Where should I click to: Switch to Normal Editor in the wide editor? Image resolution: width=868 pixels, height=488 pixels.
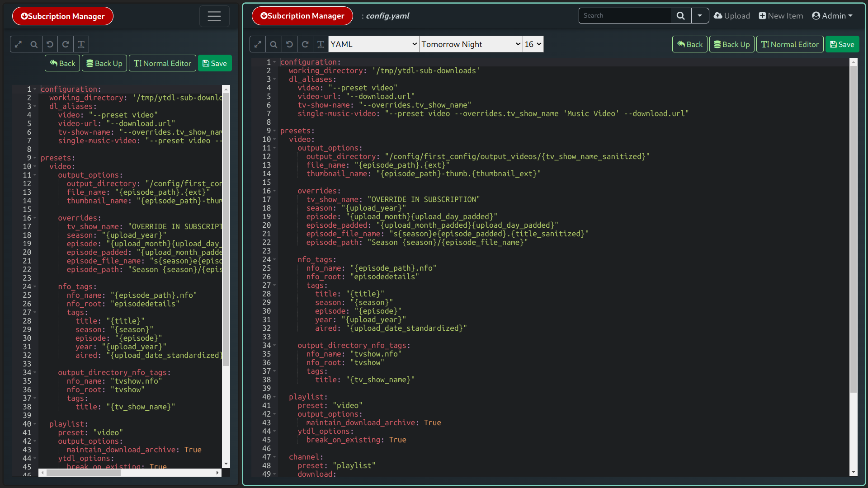[x=790, y=44]
